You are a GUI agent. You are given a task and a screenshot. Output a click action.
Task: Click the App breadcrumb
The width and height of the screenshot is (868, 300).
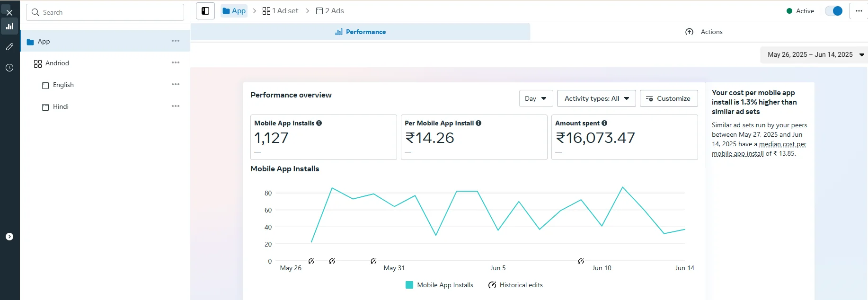point(234,11)
